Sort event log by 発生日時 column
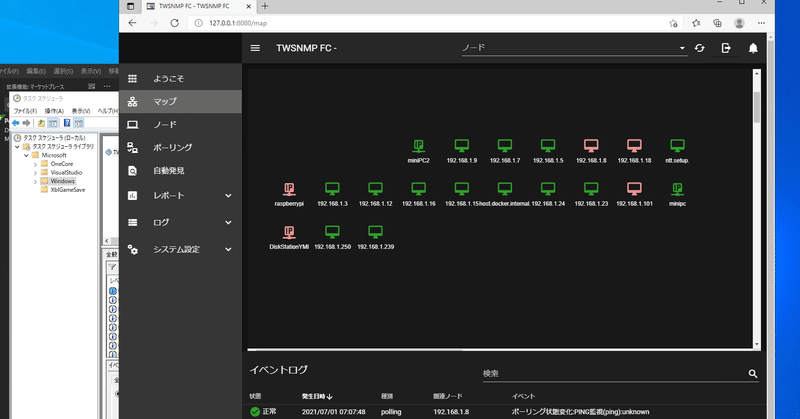 pos(317,396)
